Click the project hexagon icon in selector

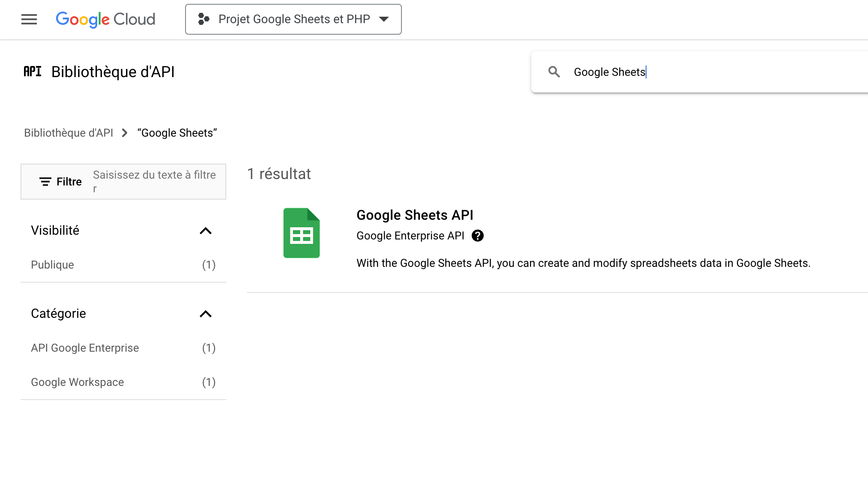tap(204, 19)
